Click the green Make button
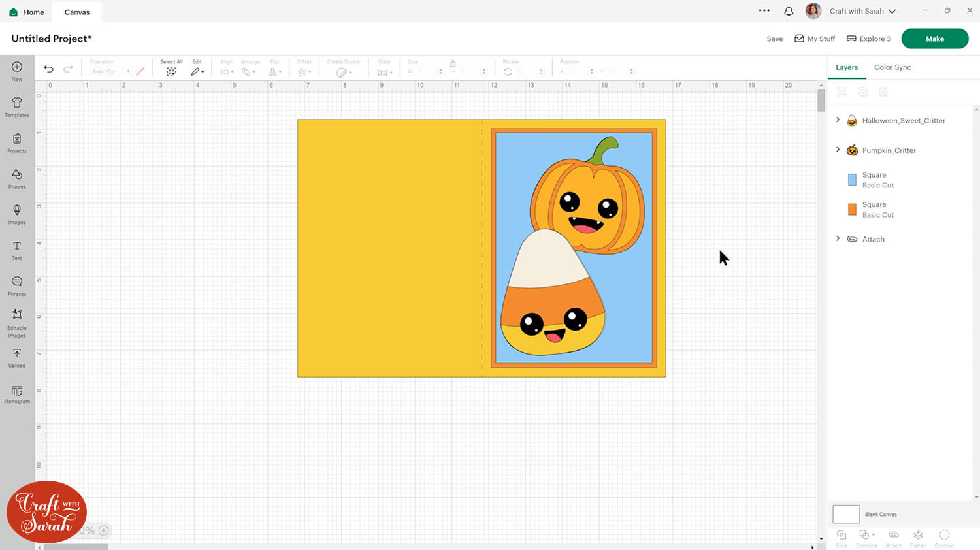 tap(934, 39)
